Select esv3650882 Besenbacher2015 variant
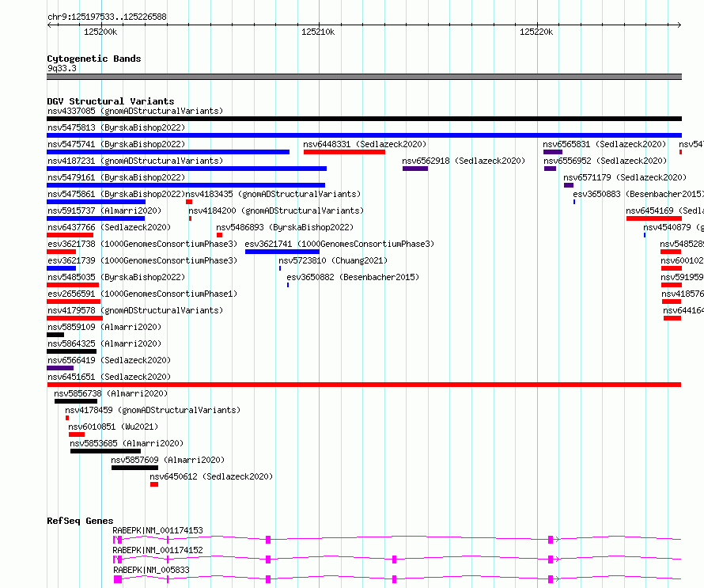Image resolution: width=704 pixels, height=588 pixels. click(353, 277)
